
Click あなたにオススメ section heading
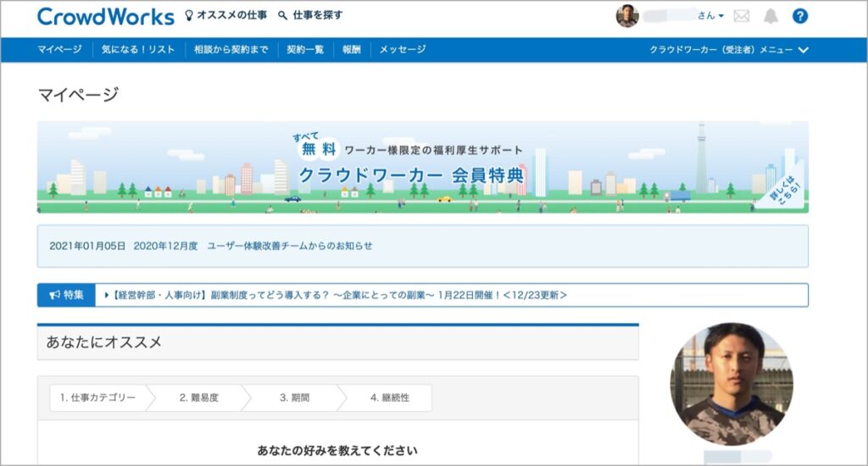pyautogui.click(x=104, y=342)
